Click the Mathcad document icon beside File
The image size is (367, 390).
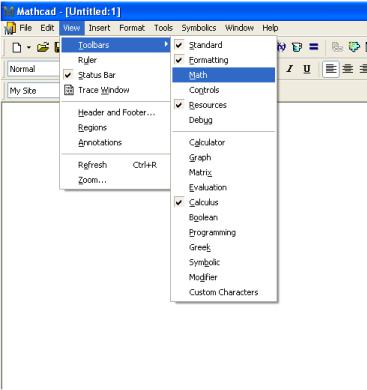[x=10, y=28]
